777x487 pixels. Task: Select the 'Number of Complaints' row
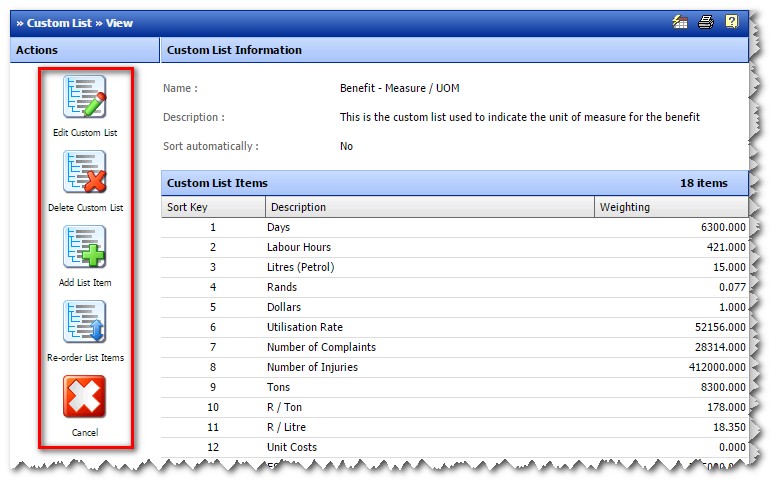pyautogui.click(x=454, y=347)
